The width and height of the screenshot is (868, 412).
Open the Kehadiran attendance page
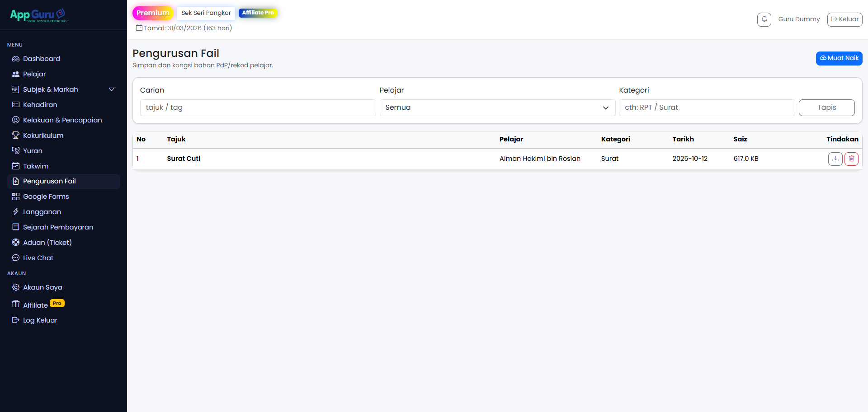click(40, 105)
